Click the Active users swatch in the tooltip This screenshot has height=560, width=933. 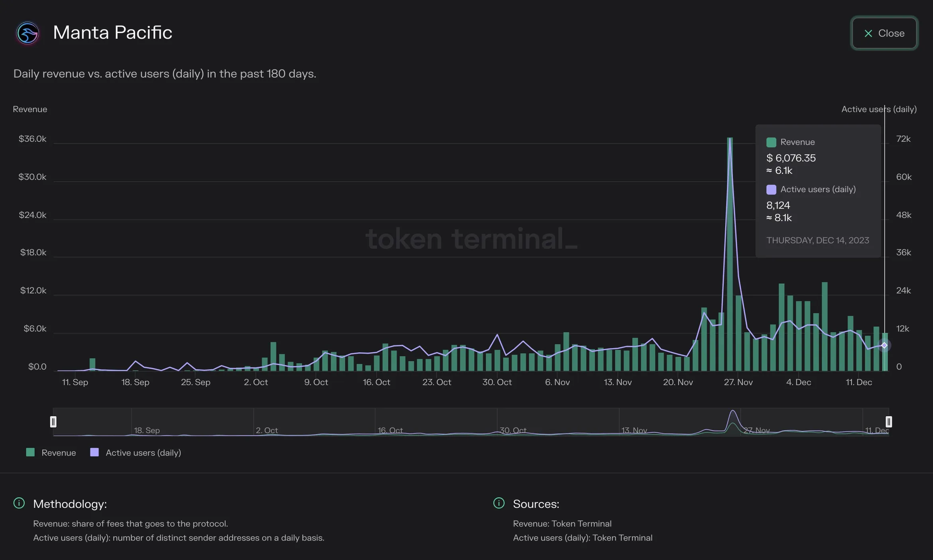[771, 190]
